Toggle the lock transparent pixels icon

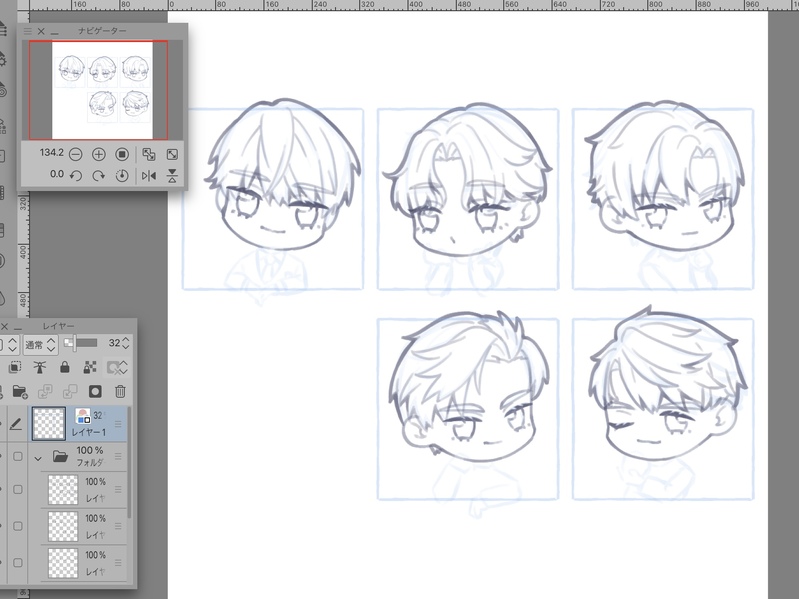(90, 367)
